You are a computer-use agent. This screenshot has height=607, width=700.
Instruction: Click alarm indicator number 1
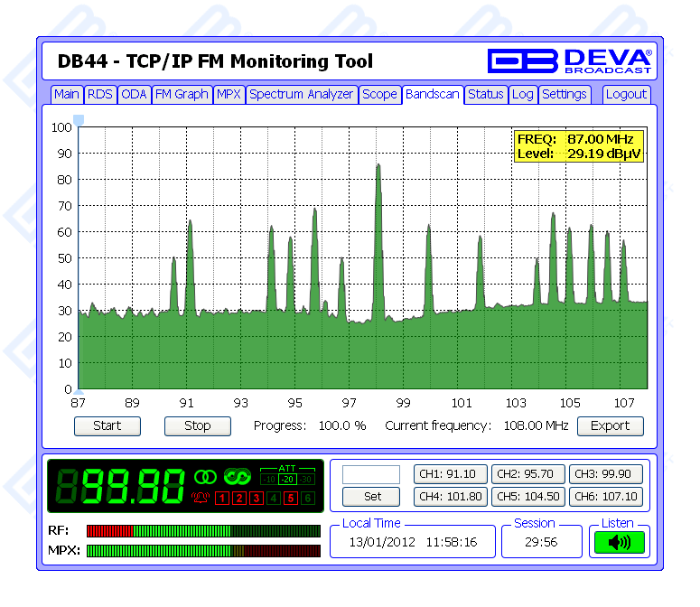point(222,499)
